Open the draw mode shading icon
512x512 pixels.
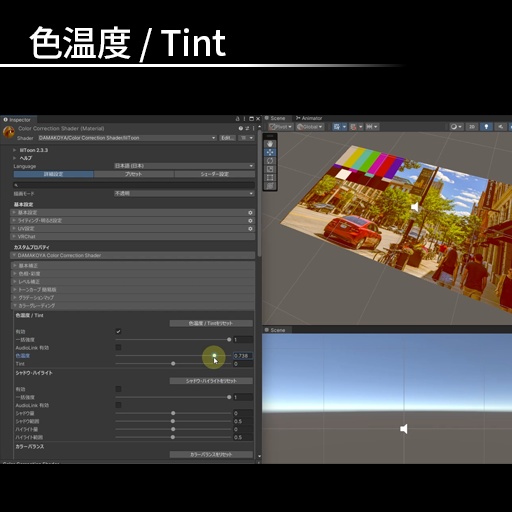click(x=456, y=127)
